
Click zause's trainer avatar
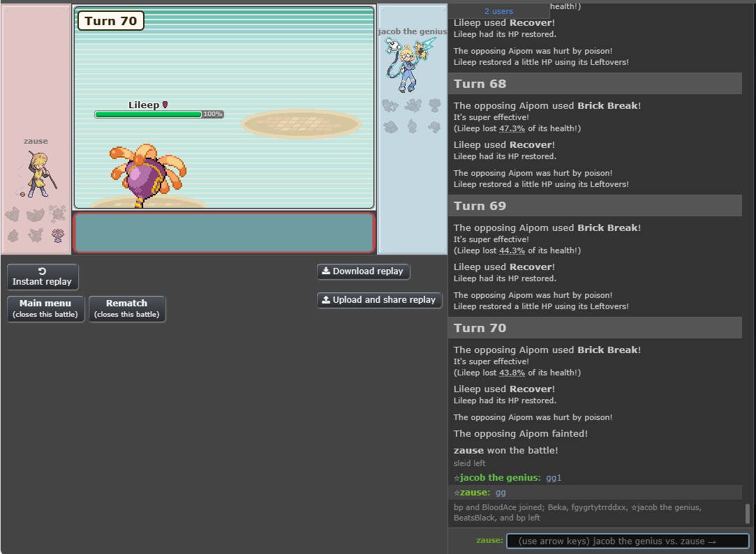(x=37, y=174)
